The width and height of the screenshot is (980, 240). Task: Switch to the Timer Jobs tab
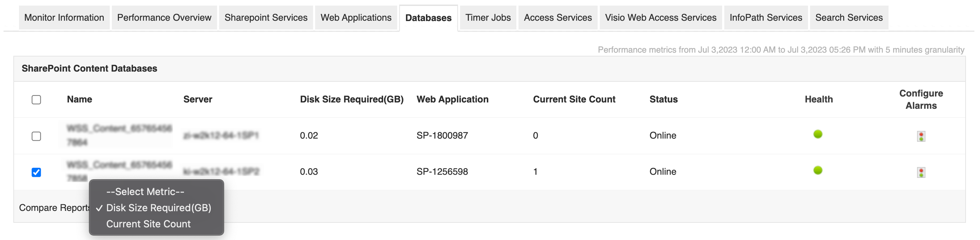[x=488, y=18]
